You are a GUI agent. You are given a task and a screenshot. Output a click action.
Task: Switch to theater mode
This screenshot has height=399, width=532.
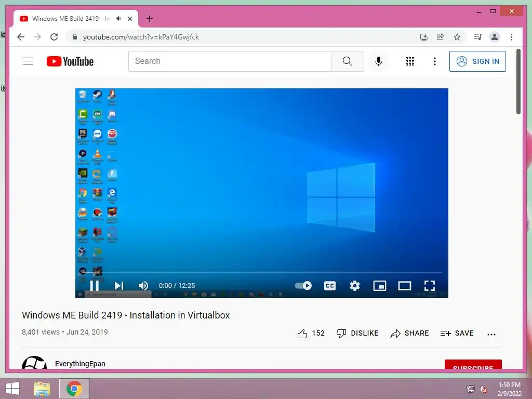coord(404,286)
